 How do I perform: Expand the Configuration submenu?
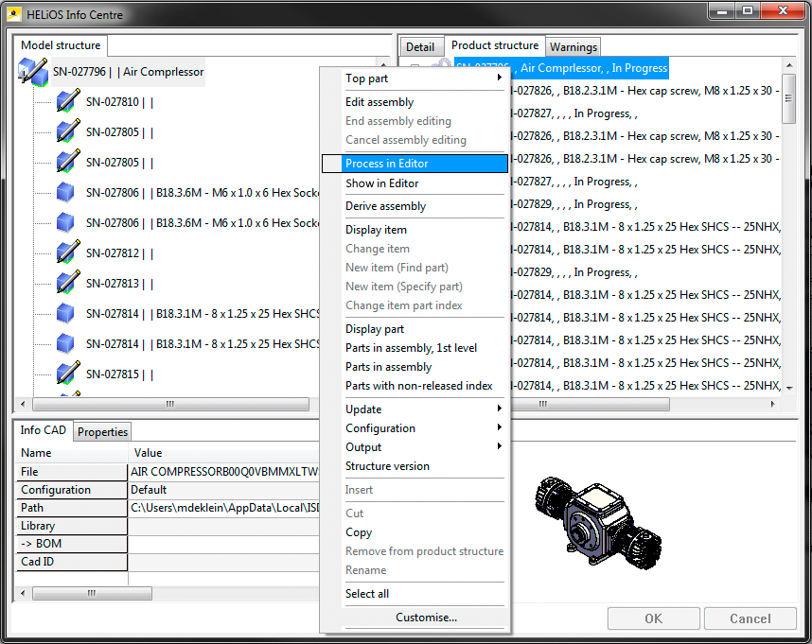pos(423,428)
